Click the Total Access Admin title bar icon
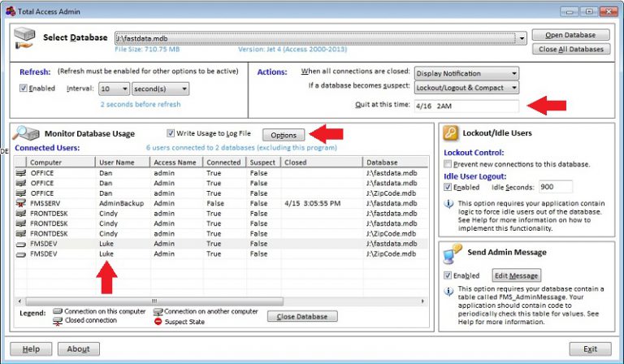The image size is (624, 364). pos(10,11)
